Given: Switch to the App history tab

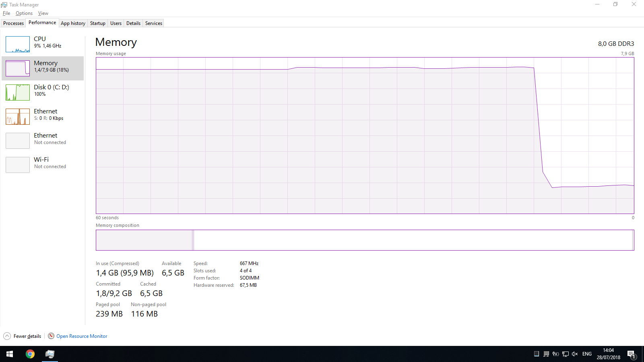Looking at the screenshot, I should tap(73, 23).
